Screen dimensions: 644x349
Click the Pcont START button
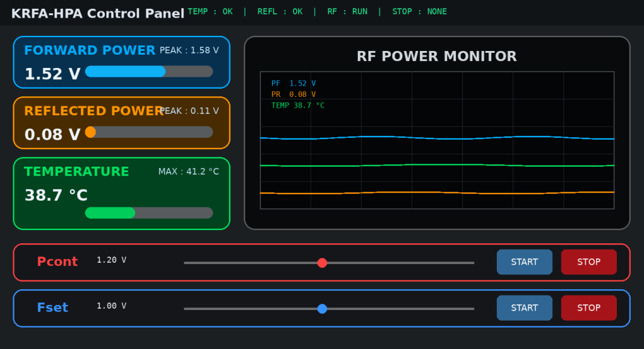(525, 262)
